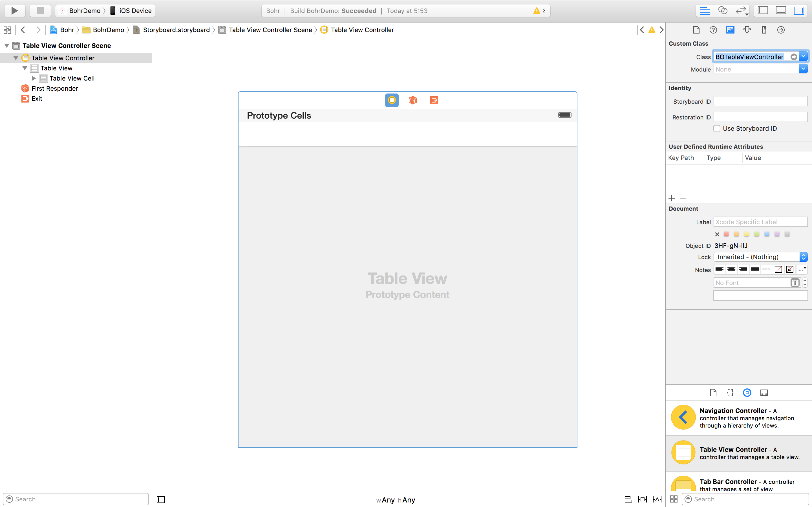Switch to the Size inspector tab
812x507 pixels.
764,30
